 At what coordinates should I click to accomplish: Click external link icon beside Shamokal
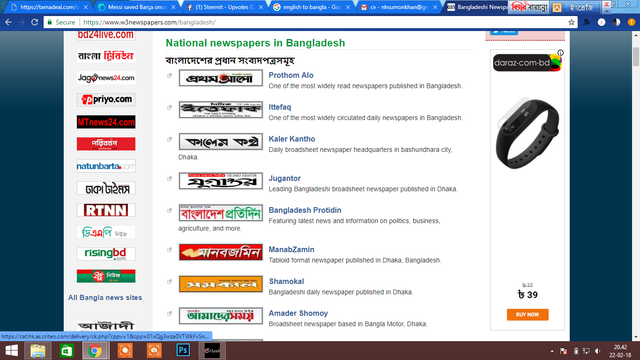(x=169, y=282)
